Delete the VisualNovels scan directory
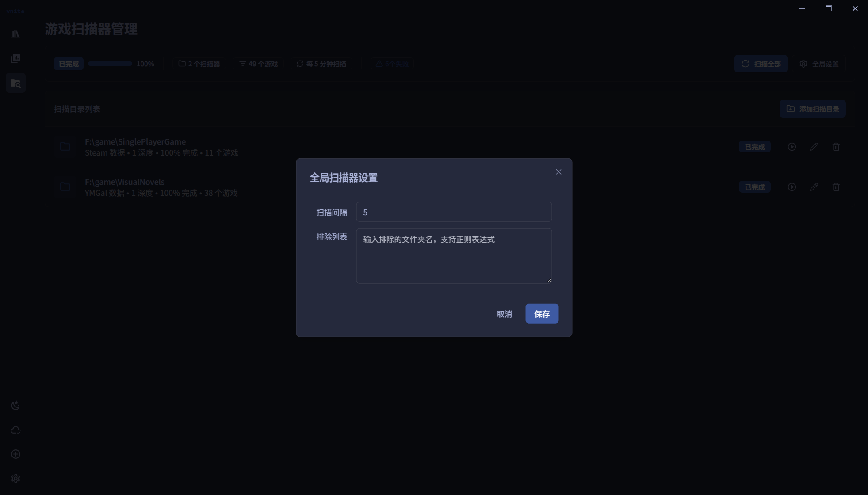Image resolution: width=868 pixels, height=495 pixels. 836,187
